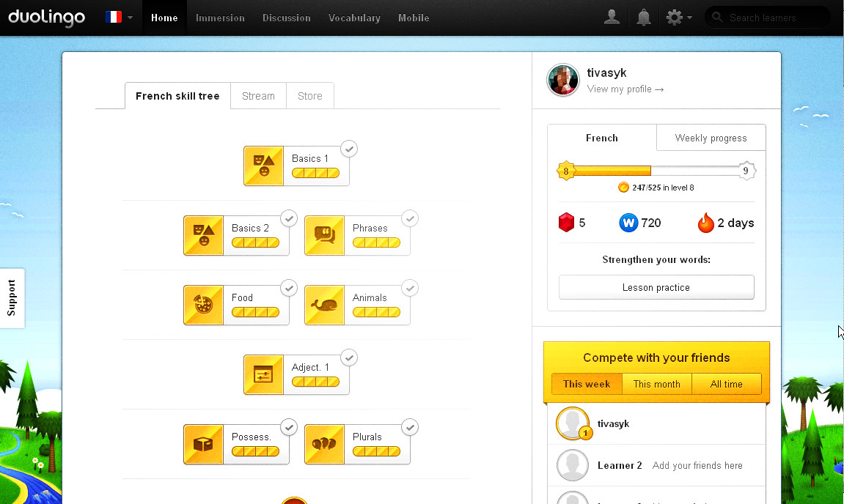Image resolution: width=844 pixels, height=504 pixels.
Task: Open the Plurals skill balloons icon
Action: click(325, 444)
